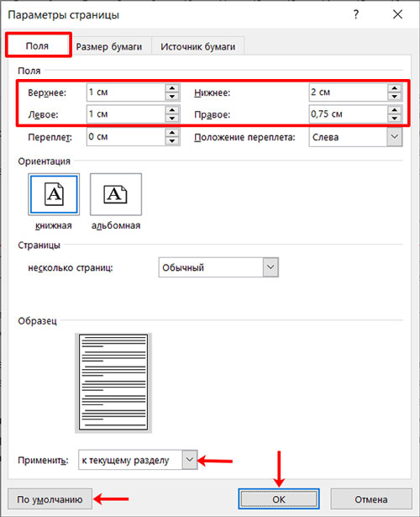420x517 pixels.
Task: Click the Нижнее margin input field
Action: click(x=349, y=92)
